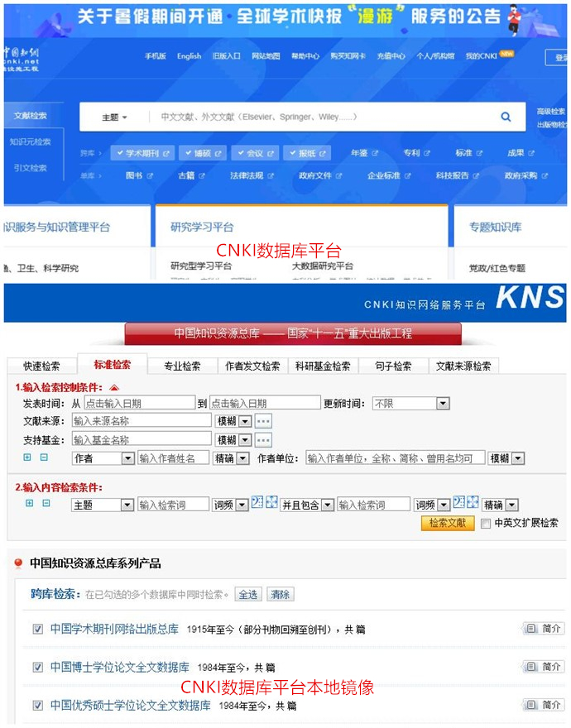Screen dimensions: 571x728
Task: Uncheck 中国博士学位论文全文数据库 checkbox
Action: [x=37, y=667]
